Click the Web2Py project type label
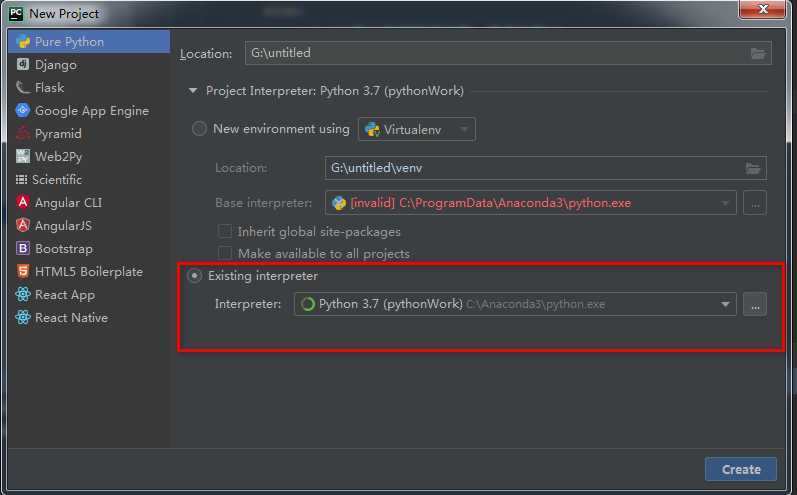 (x=58, y=157)
